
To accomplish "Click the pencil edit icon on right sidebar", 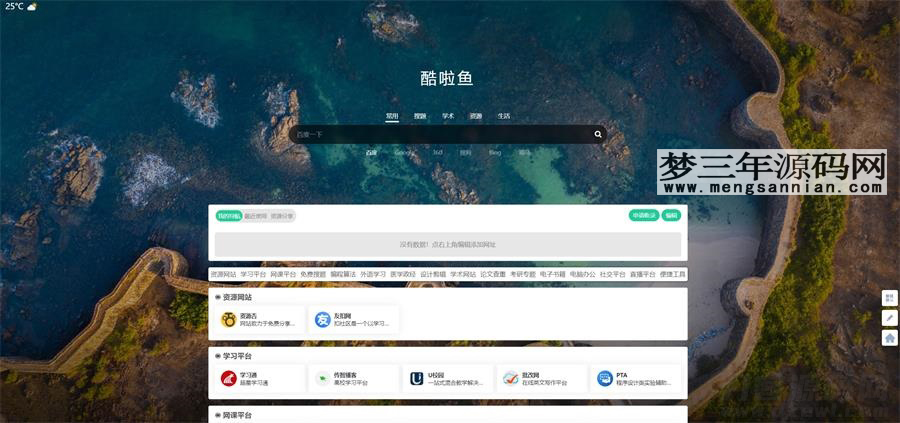I will [890, 318].
